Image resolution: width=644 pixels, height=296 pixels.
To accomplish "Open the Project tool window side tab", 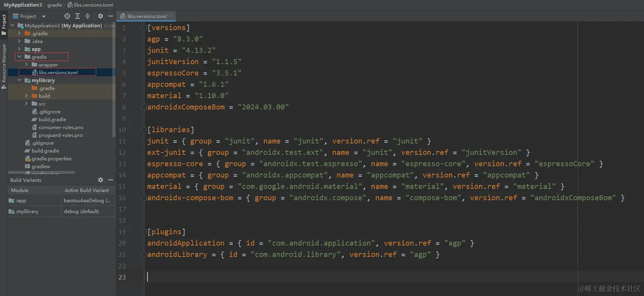I will [x=4, y=24].
